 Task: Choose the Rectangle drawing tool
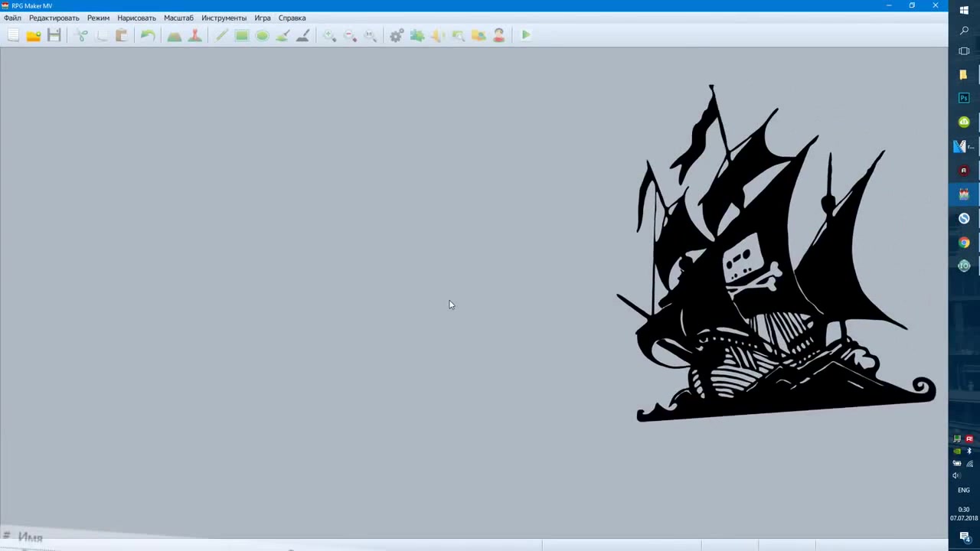pyautogui.click(x=242, y=35)
